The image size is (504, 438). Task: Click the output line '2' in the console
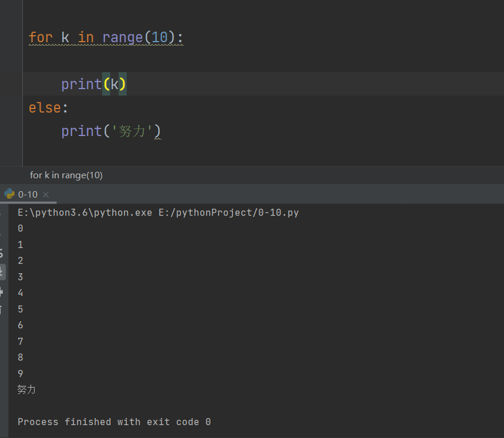21,260
